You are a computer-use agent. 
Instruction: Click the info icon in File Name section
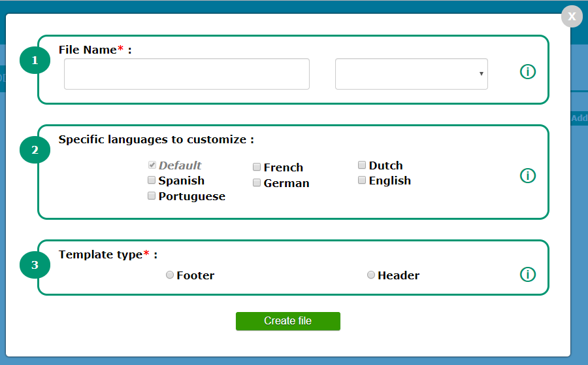coord(528,72)
